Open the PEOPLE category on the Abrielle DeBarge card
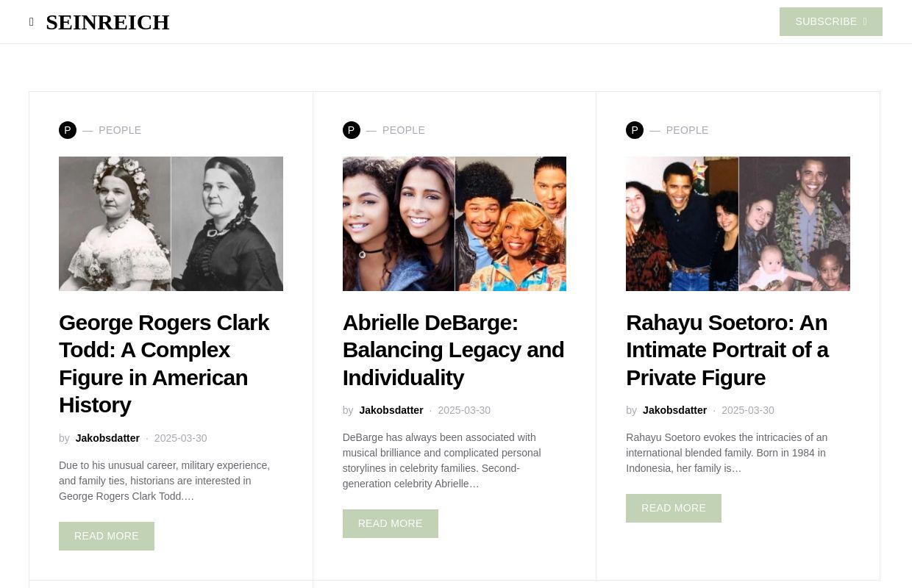Screen dimensions: 912x588 (x=404, y=130)
